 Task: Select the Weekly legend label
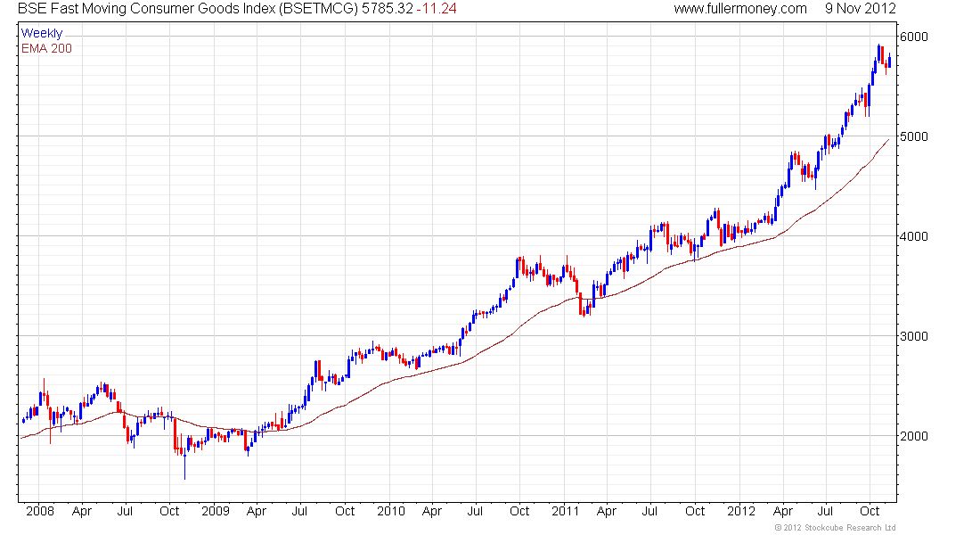42,33
